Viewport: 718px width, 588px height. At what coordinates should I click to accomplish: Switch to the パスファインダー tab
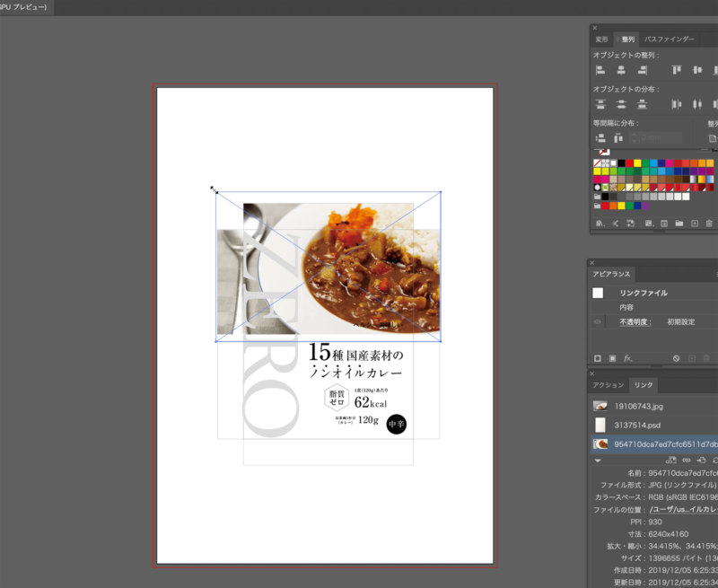(669, 39)
